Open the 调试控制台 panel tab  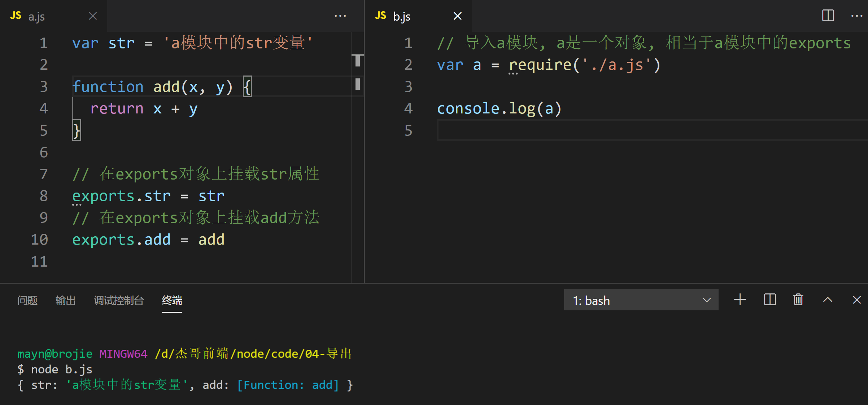(119, 300)
